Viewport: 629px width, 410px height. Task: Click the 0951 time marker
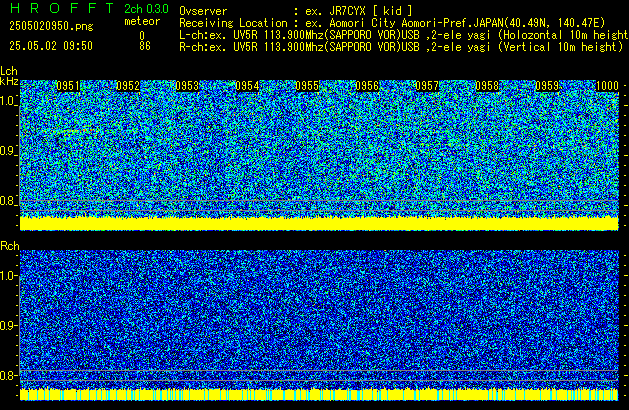68,85
